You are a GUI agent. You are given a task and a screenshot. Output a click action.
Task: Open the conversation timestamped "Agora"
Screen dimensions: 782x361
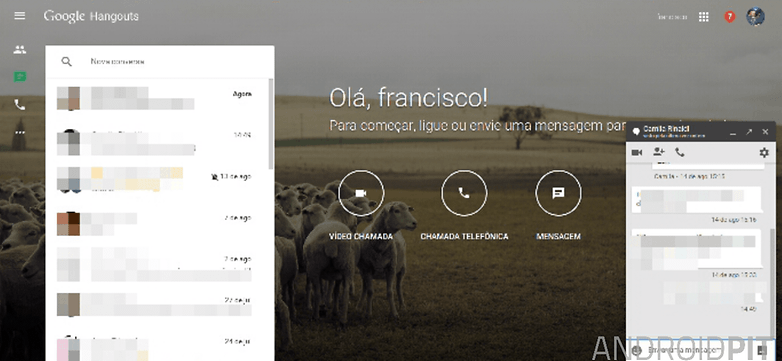(157, 98)
